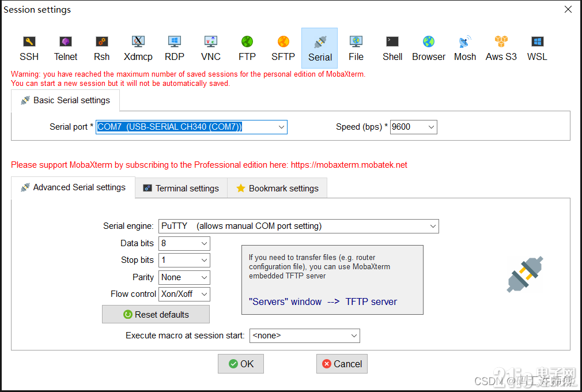Viewport: 582px width, 392px height.
Task: Select the Serial session type
Action: (320, 48)
